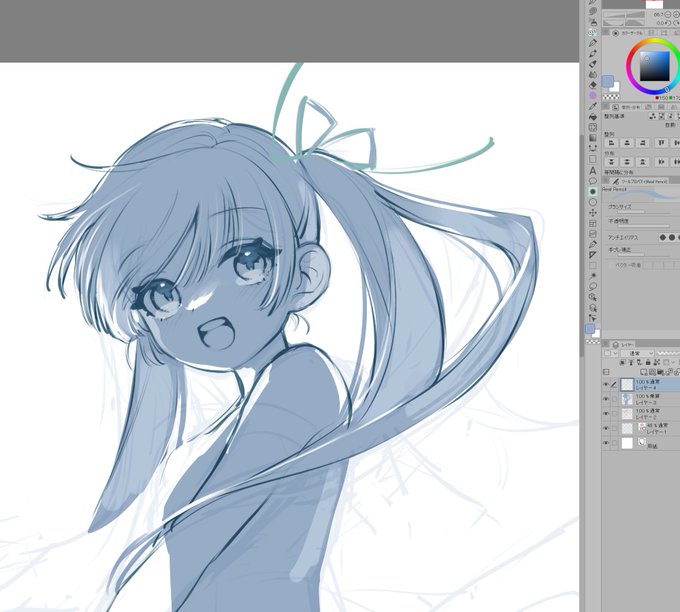The height and width of the screenshot is (612, 680).
Task: Select the purple circular blend tool
Action: pyautogui.click(x=593, y=95)
